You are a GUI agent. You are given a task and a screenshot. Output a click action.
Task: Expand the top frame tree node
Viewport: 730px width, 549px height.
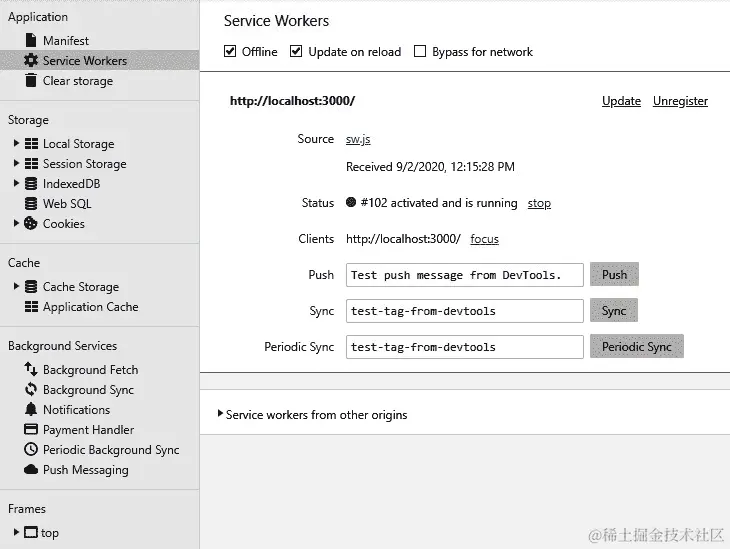click(16, 531)
